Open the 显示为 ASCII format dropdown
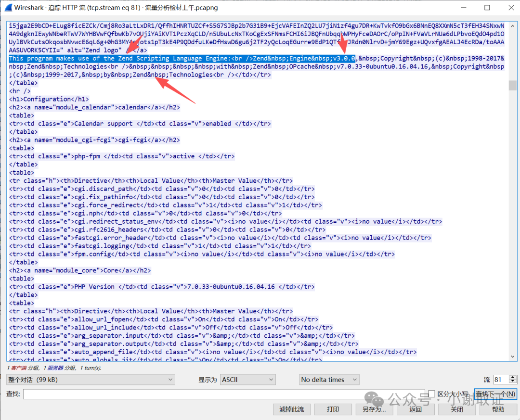 tap(248, 380)
